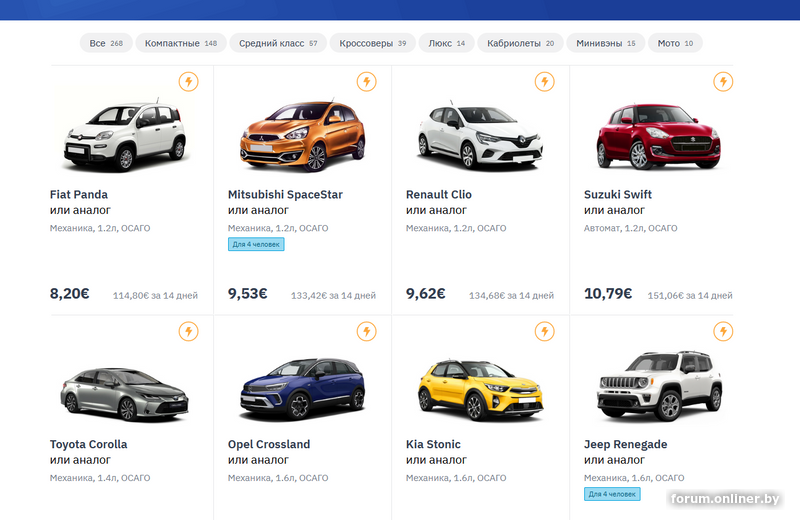Open the silver Toyota Corolla photo
Viewport: 800px width, 520px height.
(x=124, y=394)
